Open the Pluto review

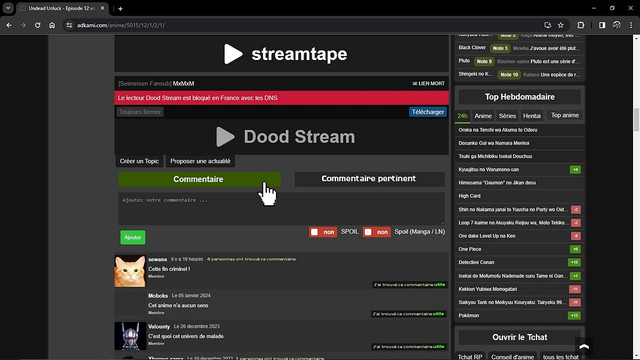point(520,61)
